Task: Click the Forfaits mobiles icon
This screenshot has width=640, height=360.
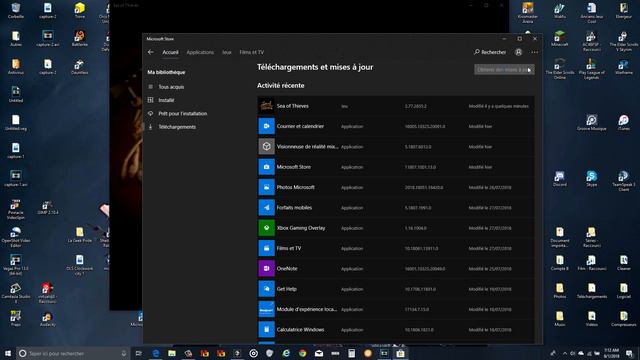Action: (x=267, y=207)
